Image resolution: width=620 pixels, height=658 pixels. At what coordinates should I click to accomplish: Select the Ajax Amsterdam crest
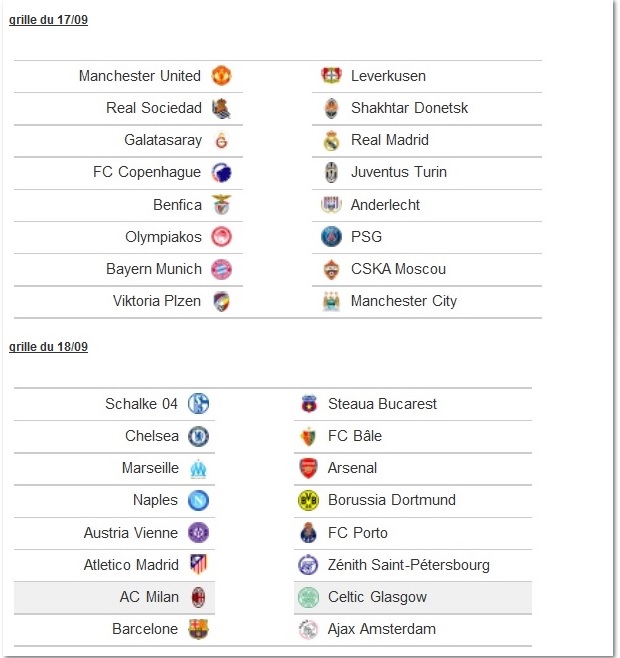tap(309, 629)
